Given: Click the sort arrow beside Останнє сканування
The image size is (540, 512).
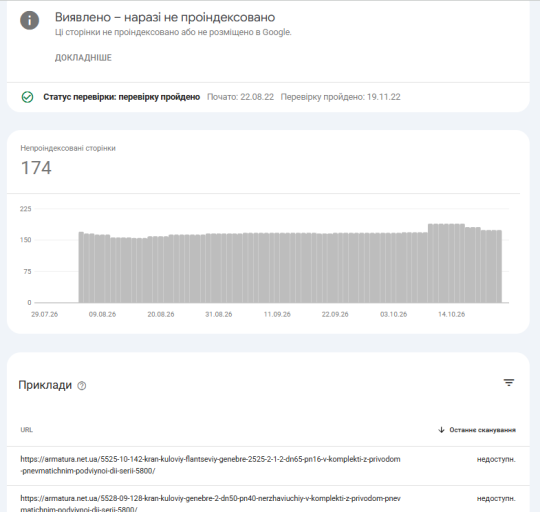Looking at the screenshot, I should (x=441, y=430).
